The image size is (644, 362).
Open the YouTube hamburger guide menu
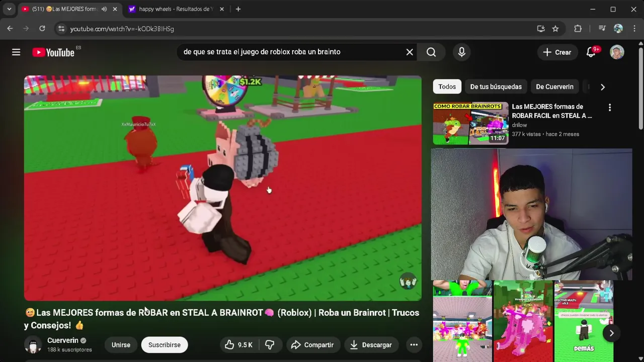(x=16, y=52)
